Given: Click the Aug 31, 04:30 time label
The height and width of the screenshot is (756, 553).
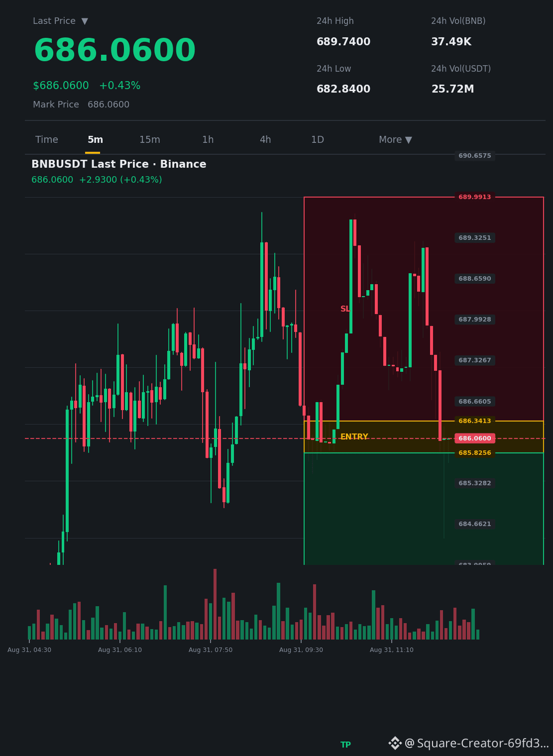Looking at the screenshot, I should coord(29,650).
